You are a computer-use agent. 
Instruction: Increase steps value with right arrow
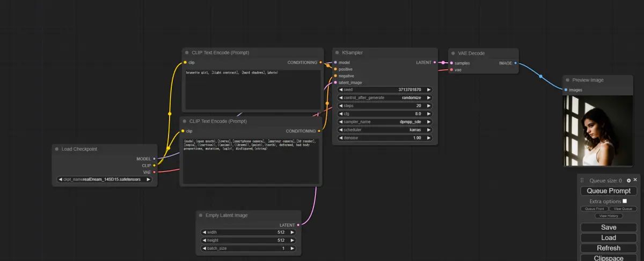(x=429, y=106)
